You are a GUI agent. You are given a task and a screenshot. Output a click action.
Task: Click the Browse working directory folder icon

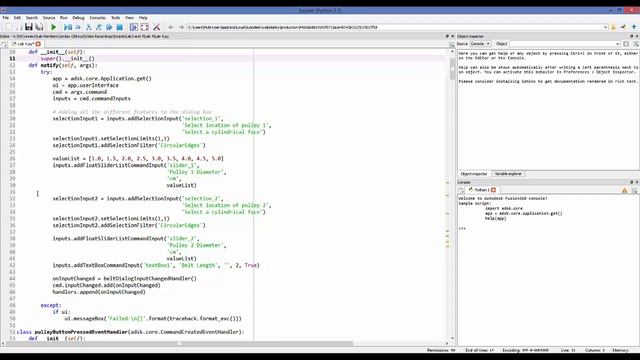click(613, 27)
